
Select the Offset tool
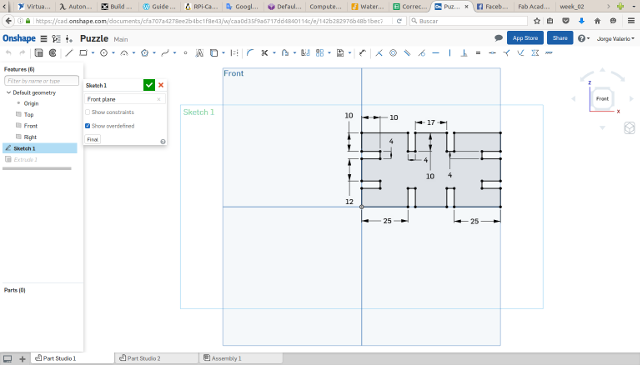tap(285, 53)
